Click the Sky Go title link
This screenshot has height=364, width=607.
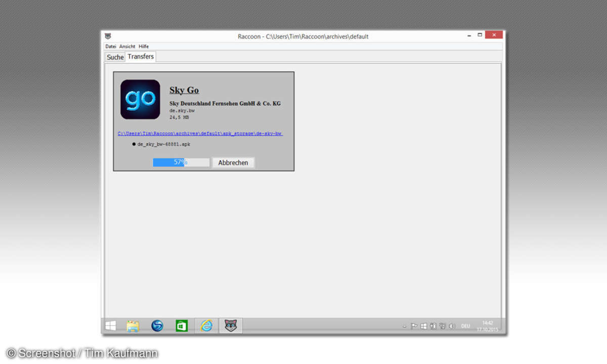(184, 90)
